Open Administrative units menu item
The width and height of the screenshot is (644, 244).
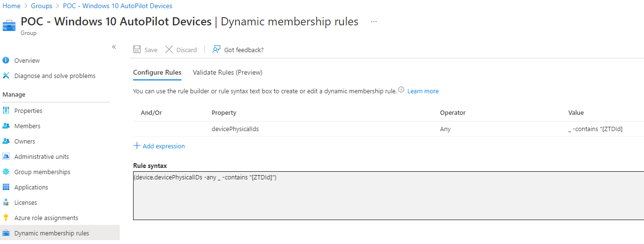pyautogui.click(x=42, y=156)
